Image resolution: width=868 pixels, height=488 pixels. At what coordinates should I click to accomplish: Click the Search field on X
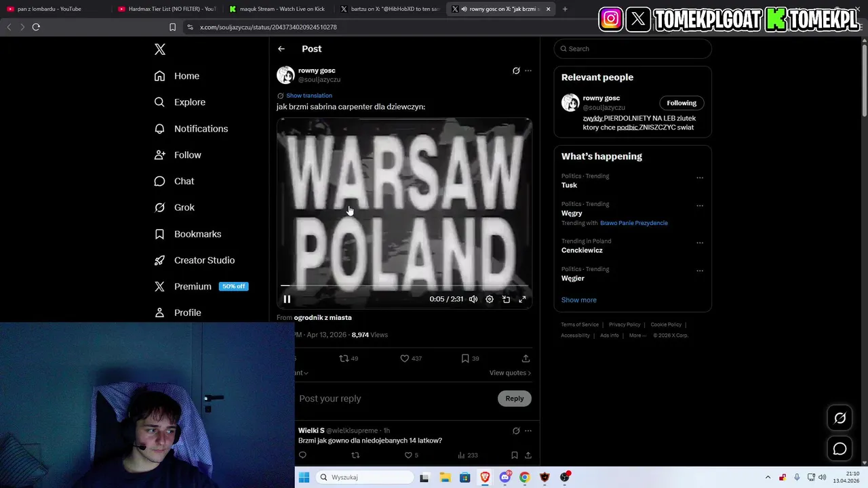pos(633,49)
